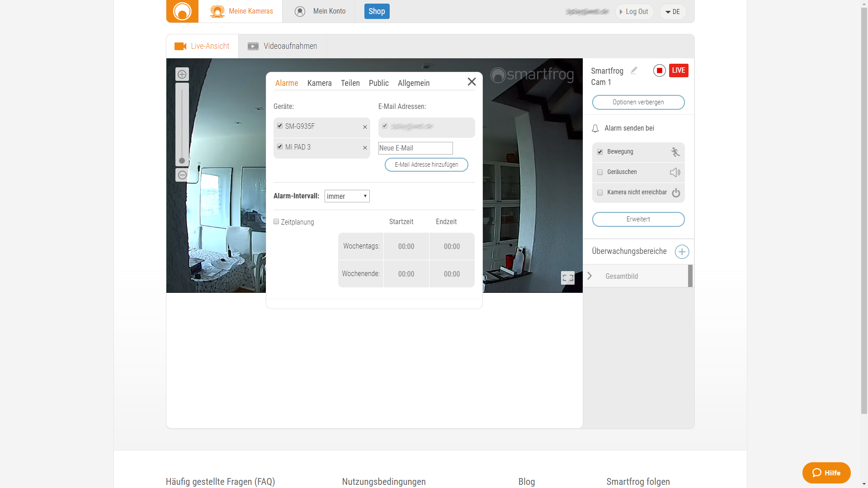Click the Smartfrog logo home icon
The image size is (868, 488).
[x=182, y=11]
